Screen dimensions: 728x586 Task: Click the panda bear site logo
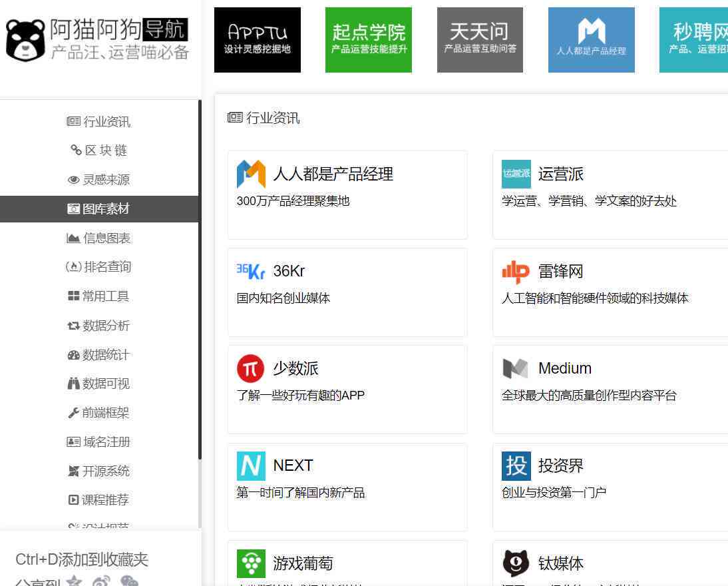(25, 41)
